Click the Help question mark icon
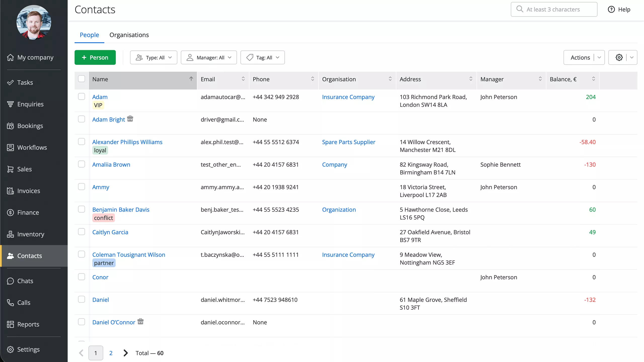Viewport: 644px width, 362px height. [611, 10]
